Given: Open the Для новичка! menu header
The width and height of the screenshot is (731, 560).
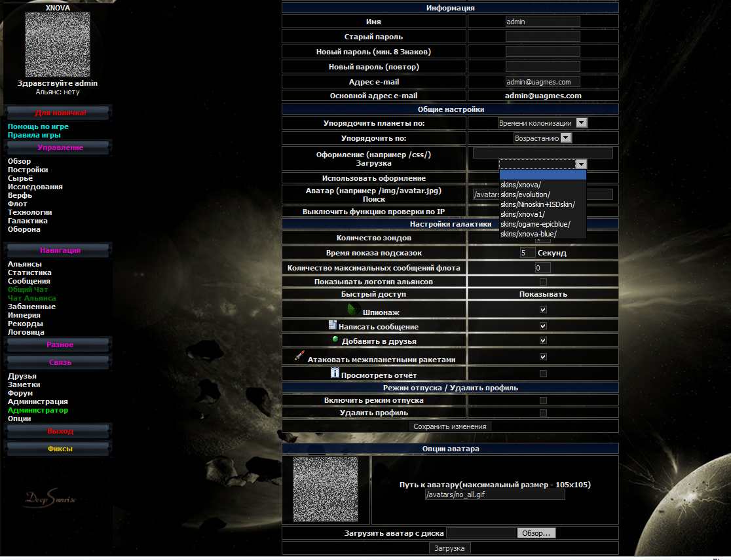Looking at the screenshot, I should 58,113.
